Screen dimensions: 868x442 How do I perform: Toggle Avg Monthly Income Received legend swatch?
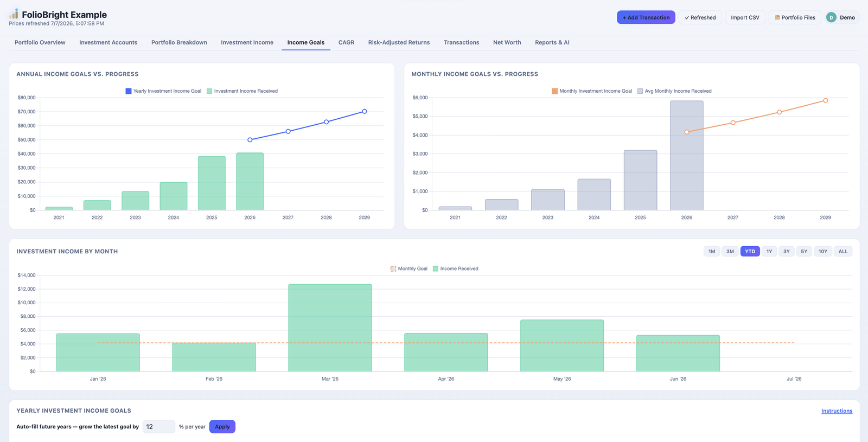pyautogui.click(x=640, y=91)
